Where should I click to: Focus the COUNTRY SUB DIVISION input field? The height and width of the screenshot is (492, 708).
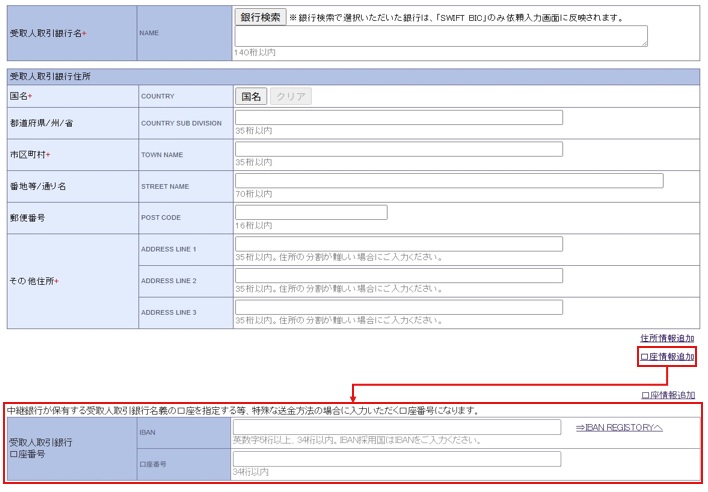click(399, 118)
